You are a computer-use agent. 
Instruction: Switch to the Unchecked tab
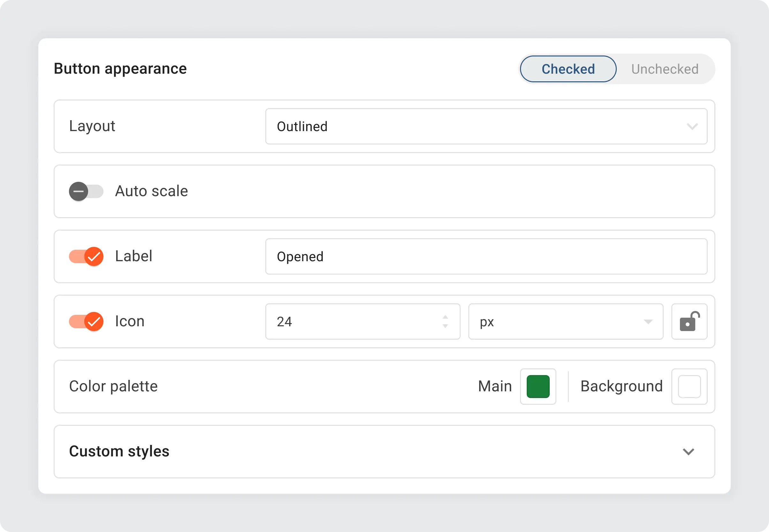[x=665, y=69]
